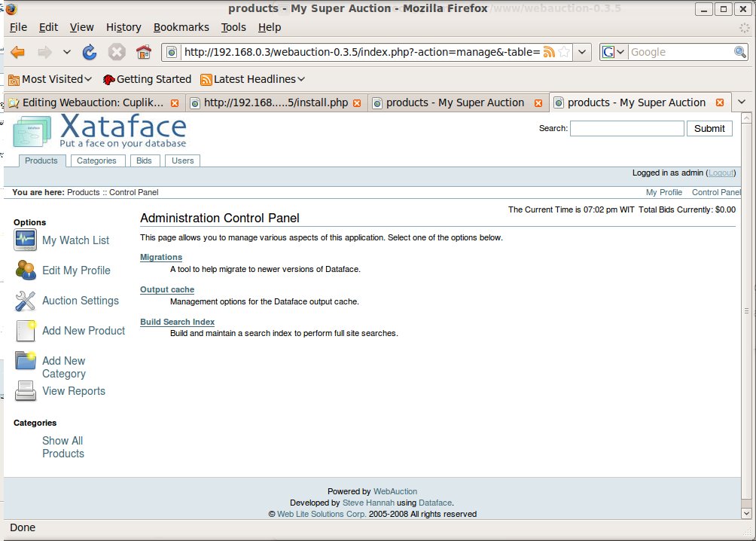Open the Bookmarks menu
The height and width of the screenshot is (541, 756).
[181, 27]
